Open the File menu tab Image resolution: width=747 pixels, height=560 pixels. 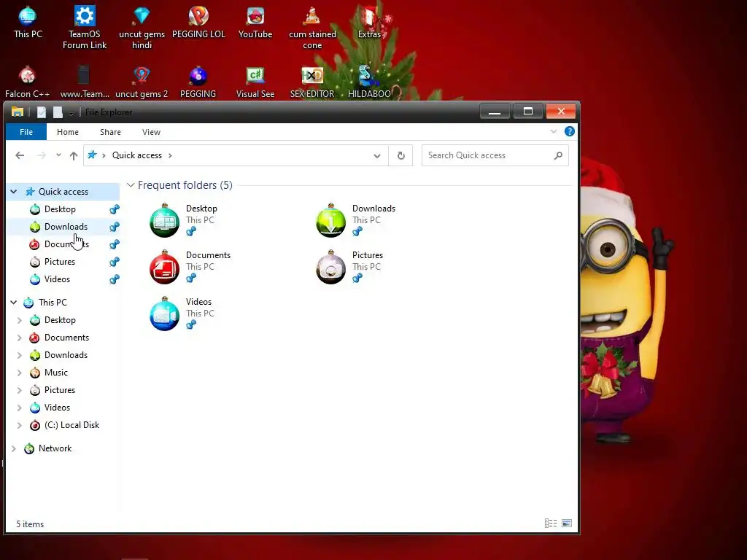click(26, 132)
